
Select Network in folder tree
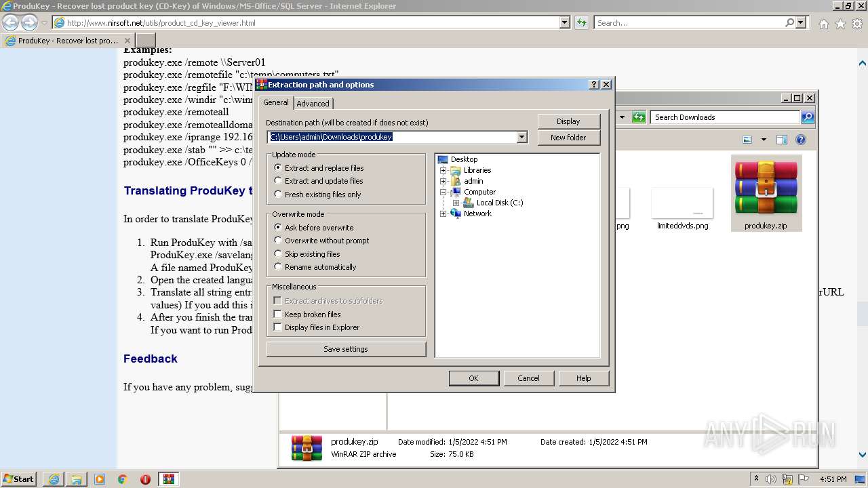(x=477, y=213)
